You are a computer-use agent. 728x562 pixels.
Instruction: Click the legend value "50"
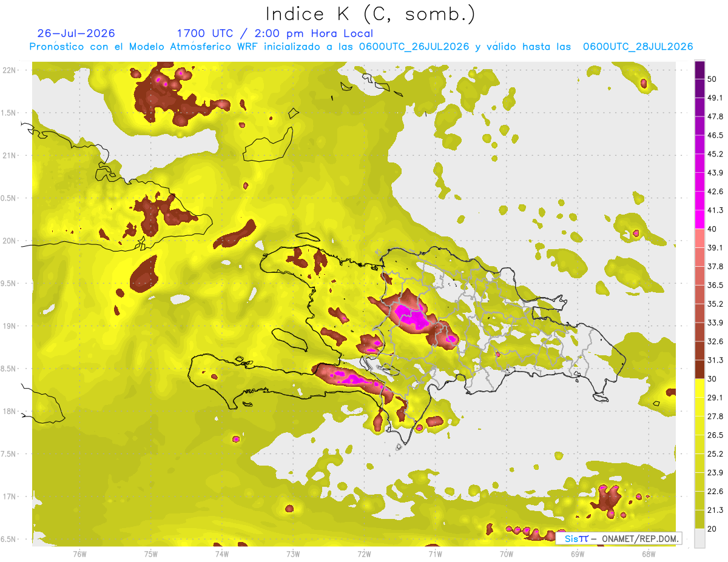pyautogui.click(x=713, y=79)
